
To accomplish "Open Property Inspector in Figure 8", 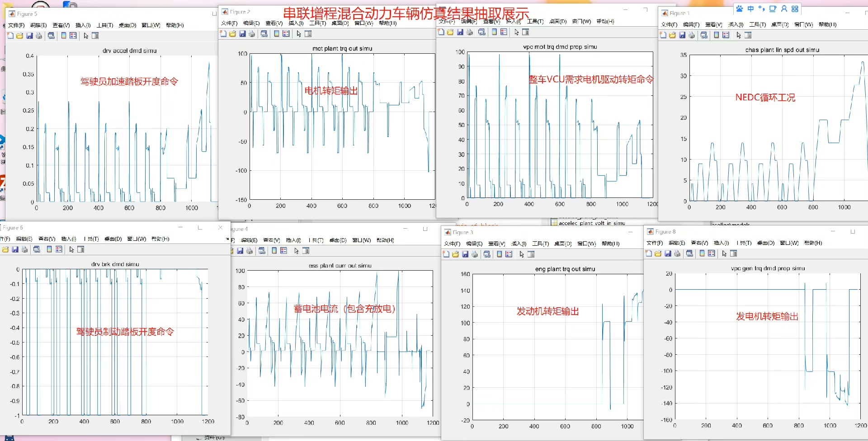I will point(734,253).
